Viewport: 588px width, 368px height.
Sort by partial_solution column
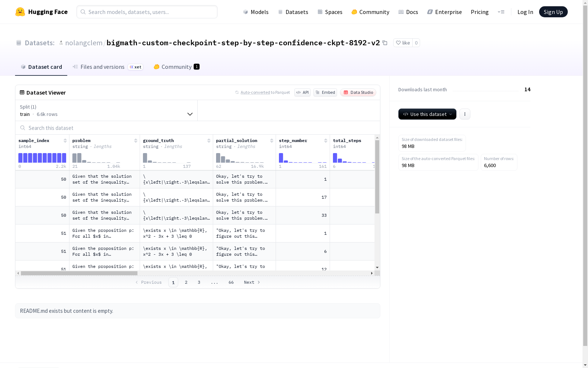tap(272, 141)
